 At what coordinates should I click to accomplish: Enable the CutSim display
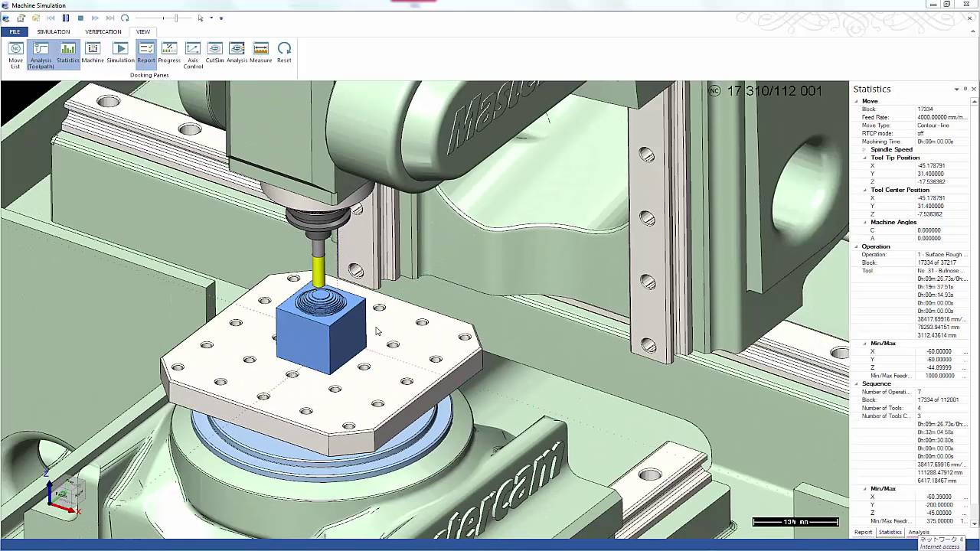[214, 54]
